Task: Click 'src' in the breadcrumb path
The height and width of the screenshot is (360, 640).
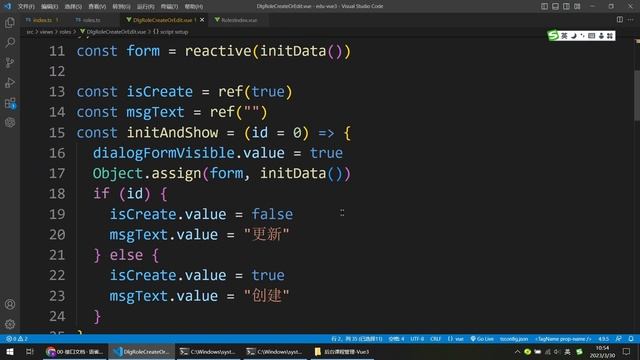Action: 30,32
